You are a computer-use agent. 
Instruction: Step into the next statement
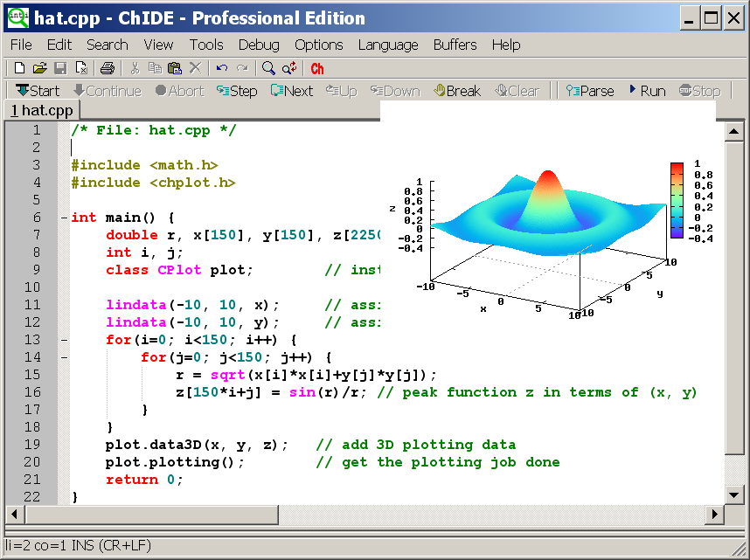[x=237, y=90]
